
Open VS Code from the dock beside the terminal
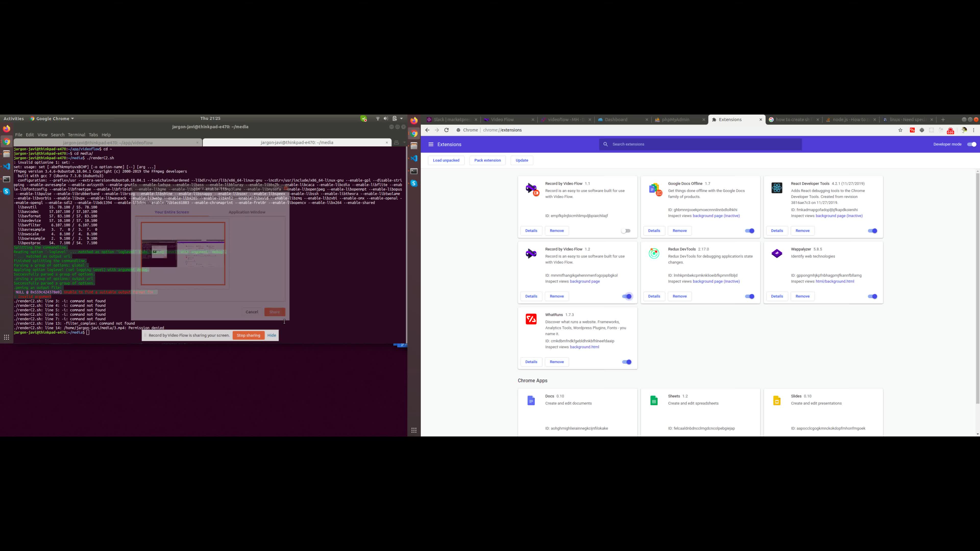(6, 166)
